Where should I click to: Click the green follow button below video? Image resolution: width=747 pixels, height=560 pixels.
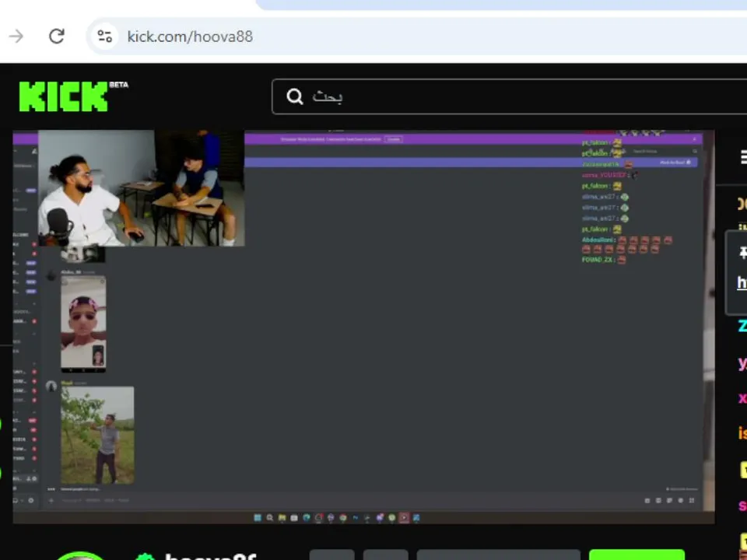pos(637,555)
